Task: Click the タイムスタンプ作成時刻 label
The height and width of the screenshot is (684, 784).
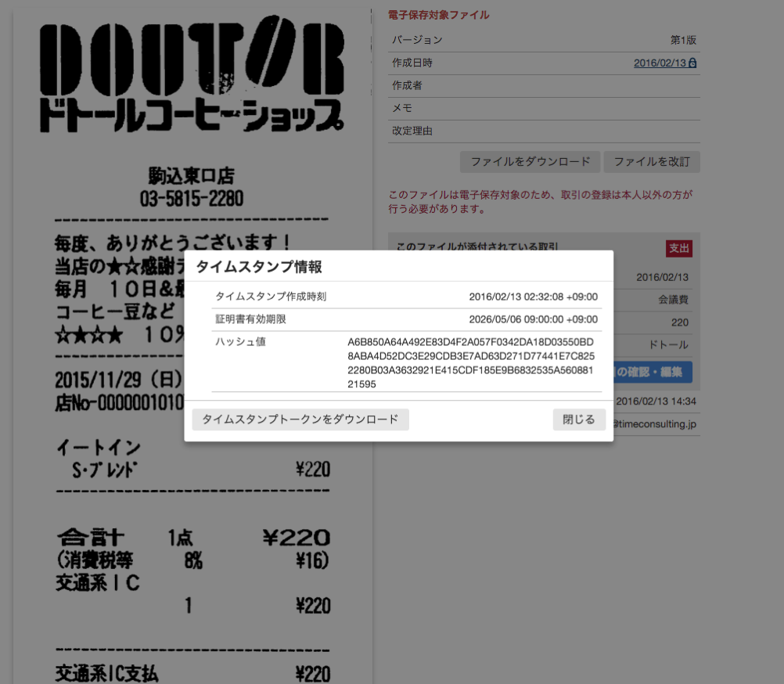Action: pos(271,297)
